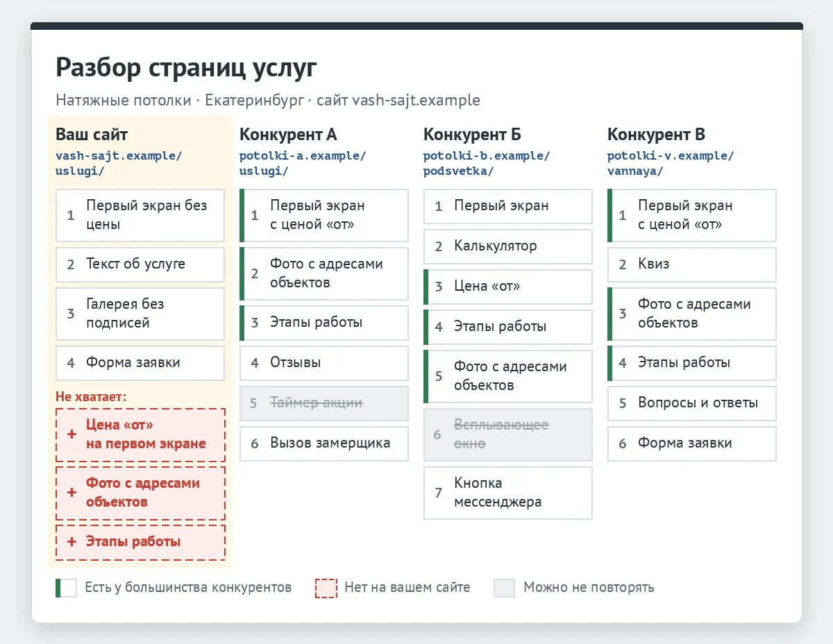The width and height of the screenshot is (833, 644).
Task: Click the green-striped legend swatch «Есть у большинства конкурентов»
Action: click(67, 588)
